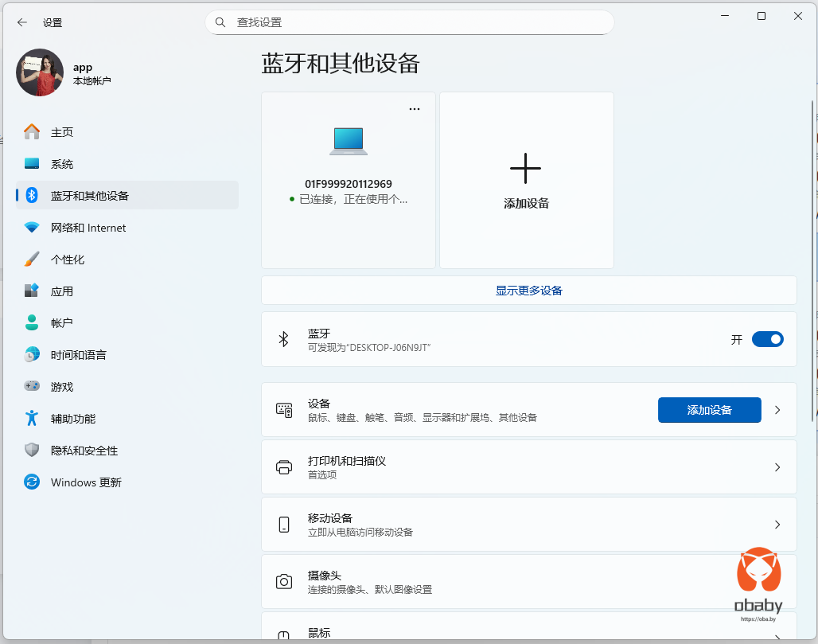Click the 查找设置 search field
Viewport: 818px width, 644px height.
point(410,22)
